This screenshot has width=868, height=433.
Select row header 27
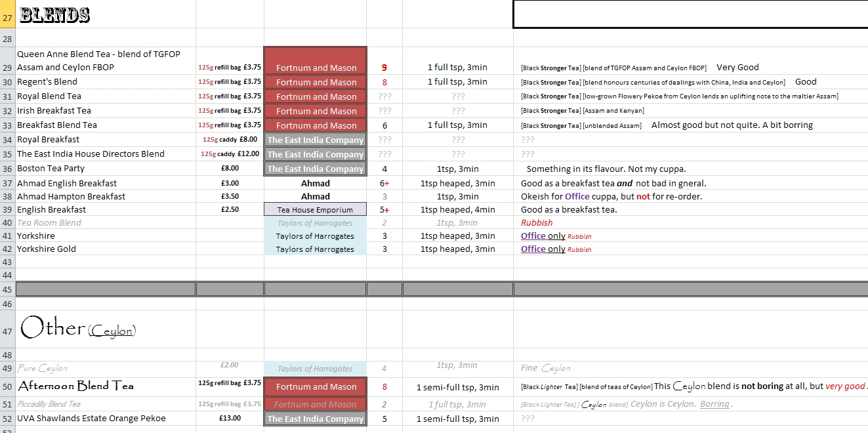pyautogui.click(x=7, y=14)
